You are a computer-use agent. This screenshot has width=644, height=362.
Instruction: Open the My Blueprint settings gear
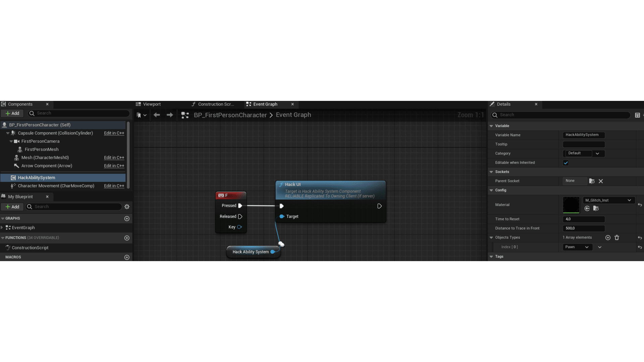[127, 207]
